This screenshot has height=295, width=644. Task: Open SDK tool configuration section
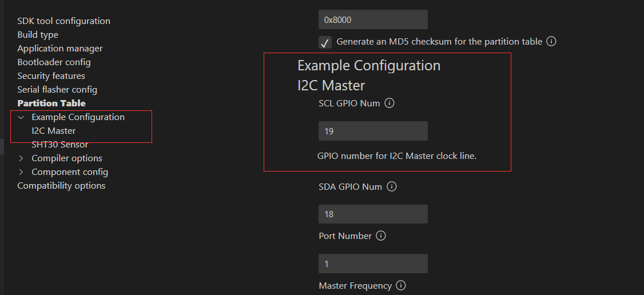tap(63, 21)
